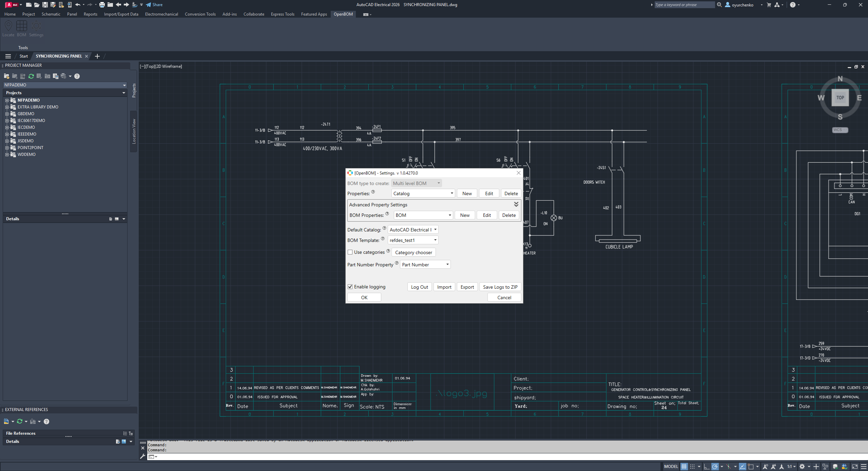Switch to the Start document tab
868x471 pixels.
coord(24,56)
